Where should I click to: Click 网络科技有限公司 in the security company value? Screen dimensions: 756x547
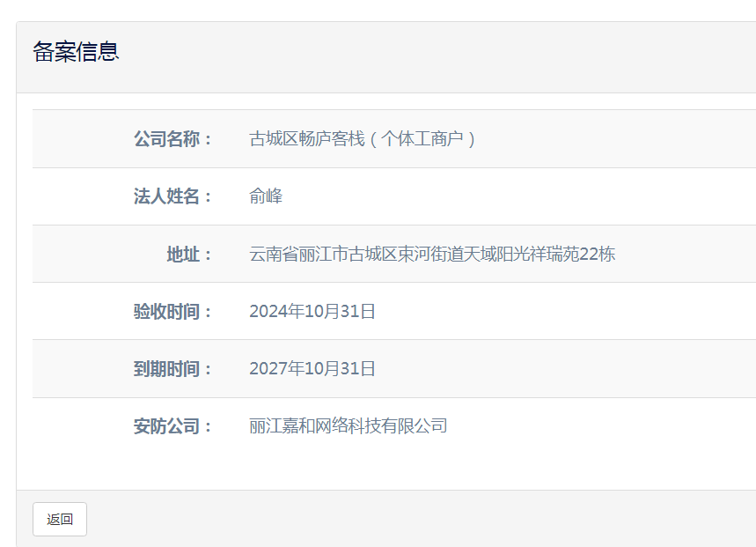pos(381,426)
